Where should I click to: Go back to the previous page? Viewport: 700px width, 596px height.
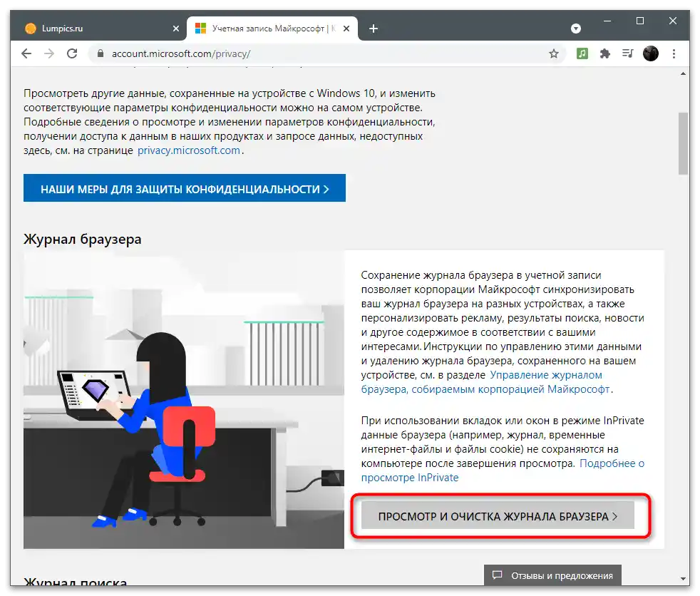[x=26, y=53]
